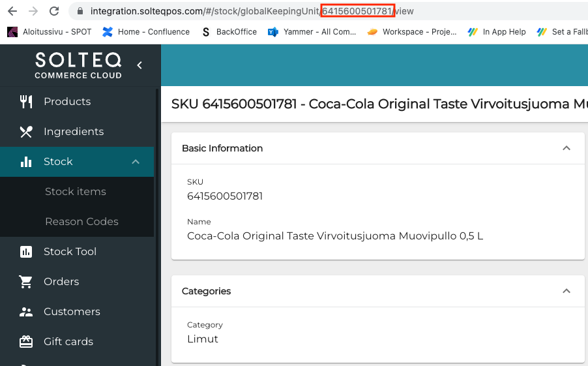Collapse the Categories panel
Viewport: 588px width, 366px height.
(x=566, y=291)
